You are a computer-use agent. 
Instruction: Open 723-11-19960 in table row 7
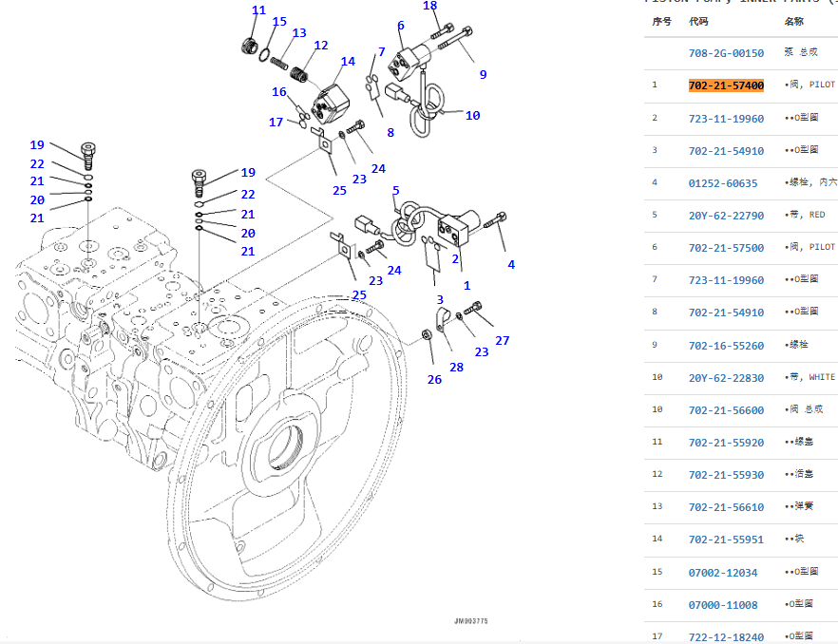tap(726, 280)
